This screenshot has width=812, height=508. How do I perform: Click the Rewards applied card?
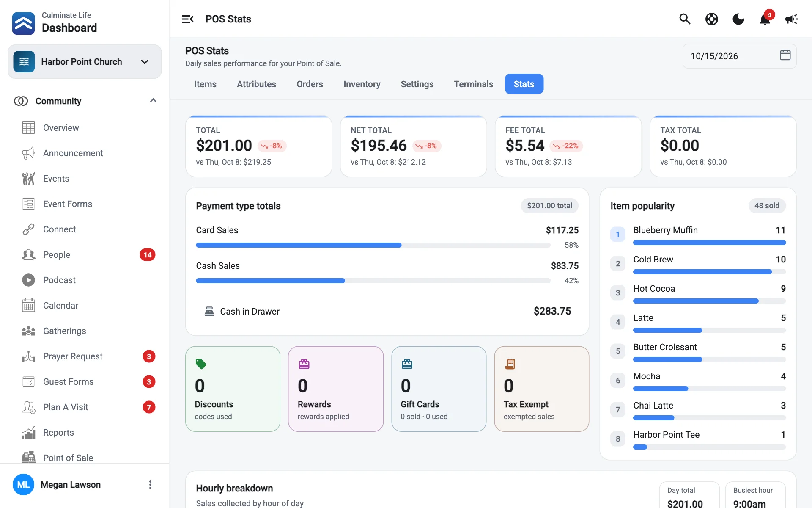pyautogui.click(x=336, y=389)
